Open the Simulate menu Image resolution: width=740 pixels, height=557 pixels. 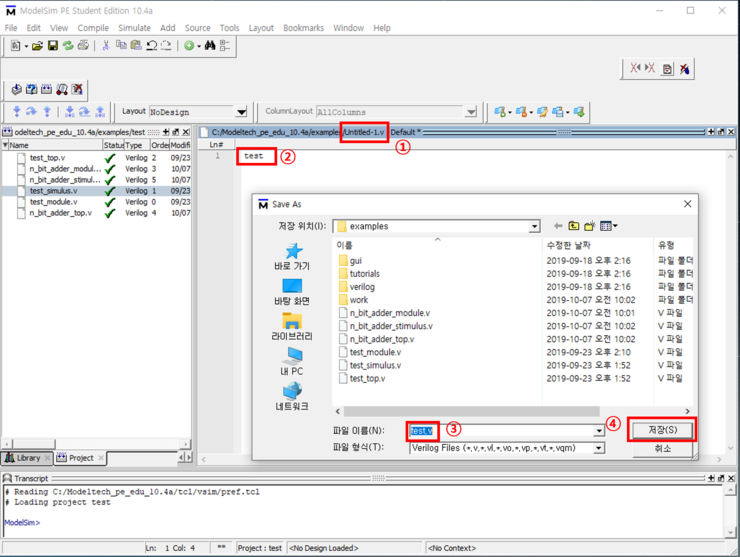click(134, 28)
